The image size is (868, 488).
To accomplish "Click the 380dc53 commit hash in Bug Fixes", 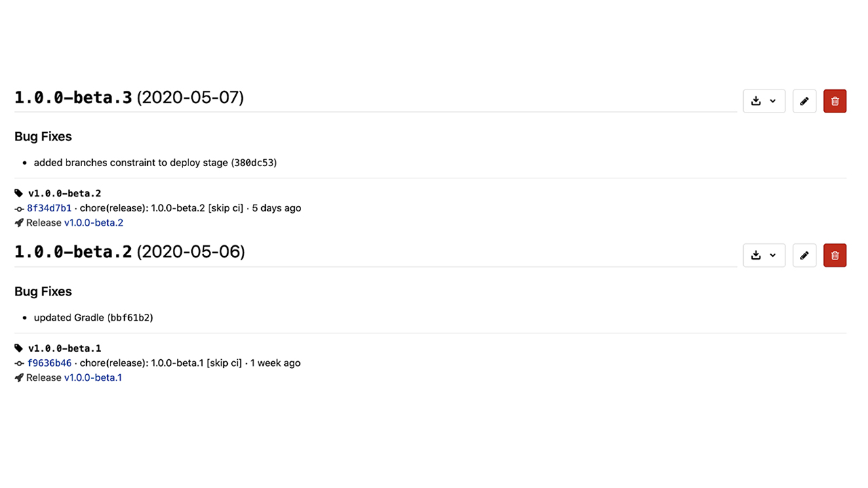I will pyautogui.click(x=254, y=163).
